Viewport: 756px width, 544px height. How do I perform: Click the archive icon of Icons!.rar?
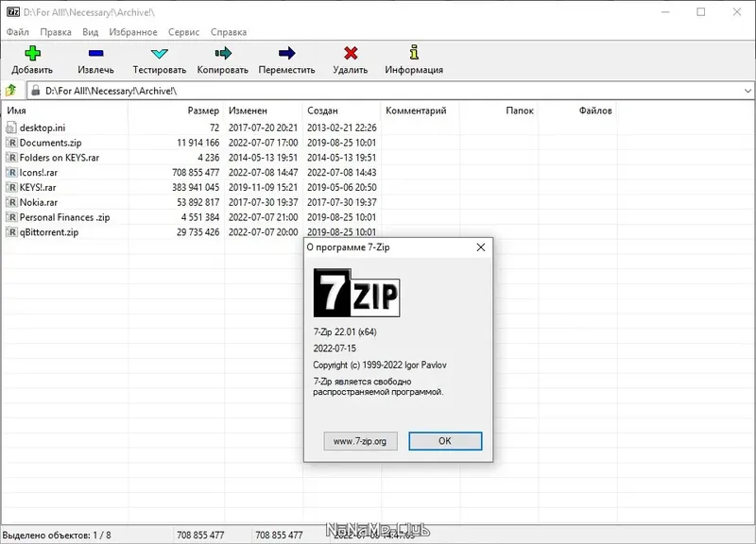pyautogui.click(x=11, y=173)
